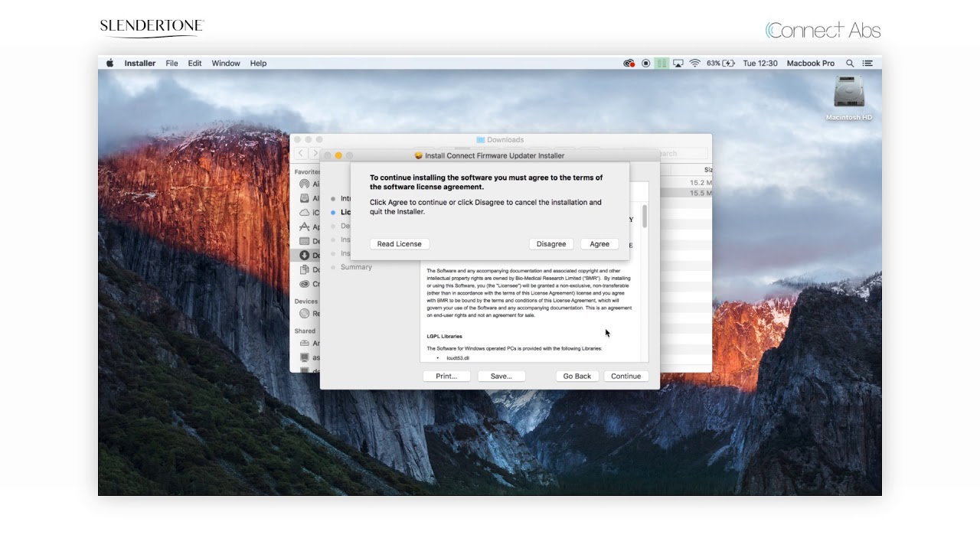This screenshot has width=980, height=551.
Task: Select iCloud Drive icon in Finder sidebar
Action: click(x=305, y=213)
